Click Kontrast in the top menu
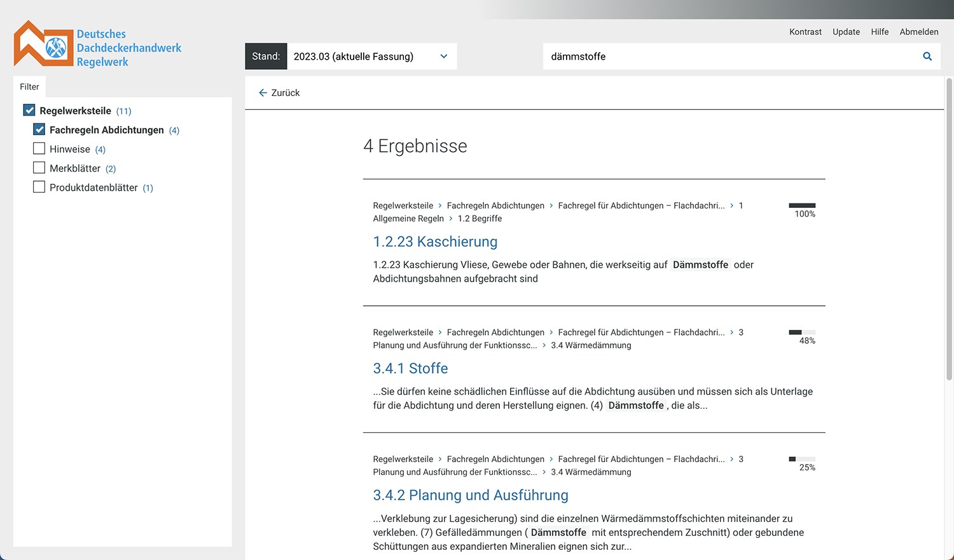 tap(805, 32)
